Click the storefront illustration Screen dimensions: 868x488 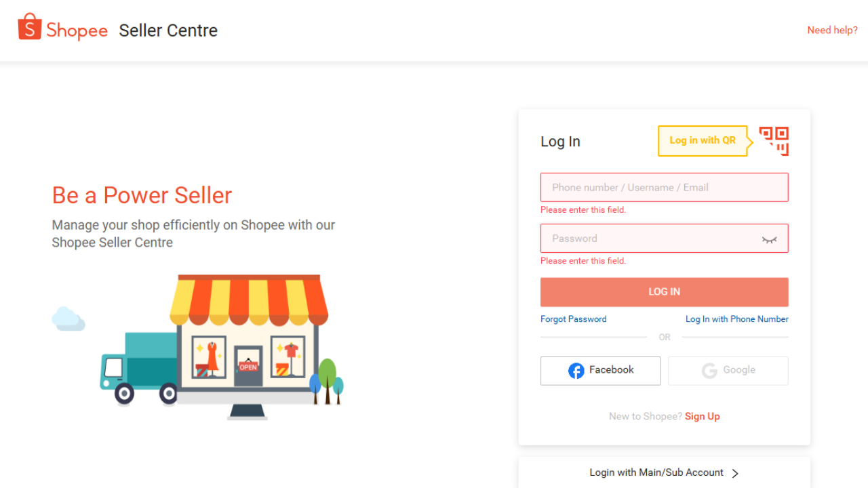pos(248,346)
